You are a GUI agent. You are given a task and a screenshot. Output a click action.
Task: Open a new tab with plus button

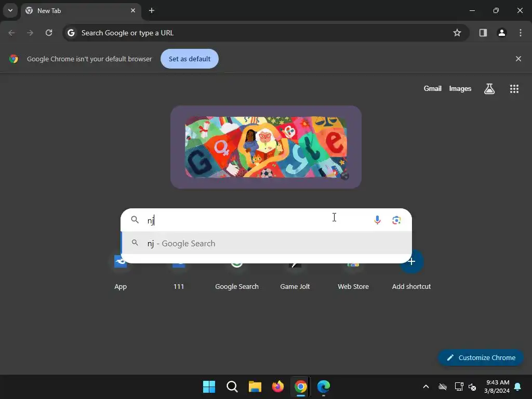point(152,10)
